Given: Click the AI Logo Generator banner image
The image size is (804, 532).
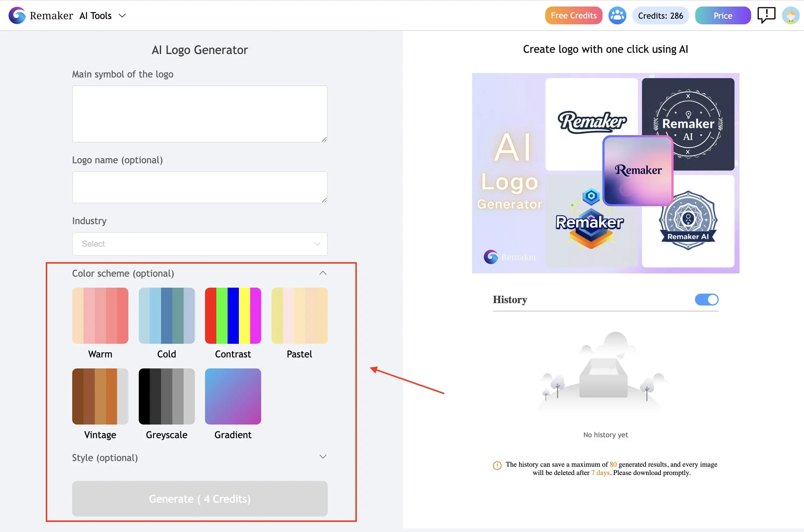Looking at the screenshot, I should click(x=605, y=173).
